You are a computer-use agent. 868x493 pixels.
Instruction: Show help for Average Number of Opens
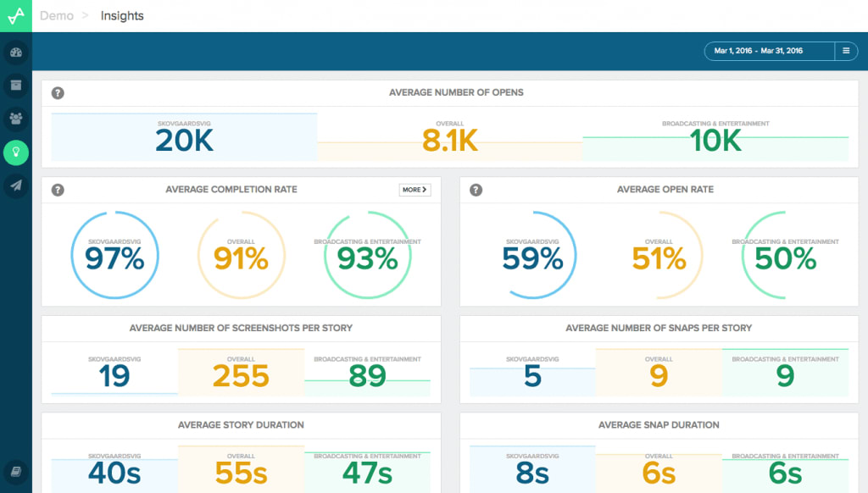(x=58, y=93)
